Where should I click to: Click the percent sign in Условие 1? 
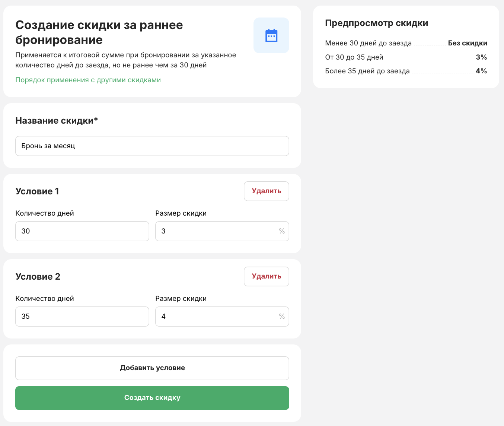pos(282,231)
